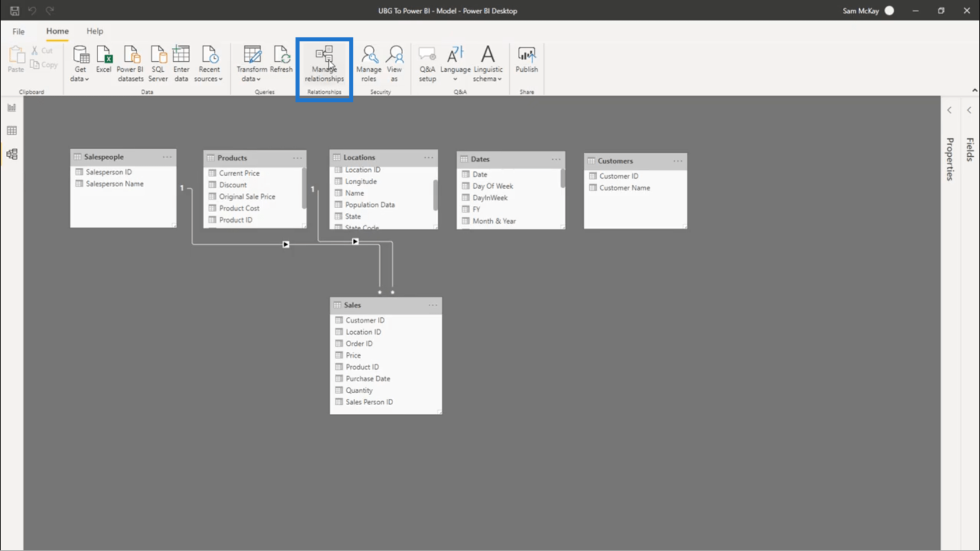Click the Undo arrow in title bar
This screenshot has width=980, height=551.
(x=32, y=10)
